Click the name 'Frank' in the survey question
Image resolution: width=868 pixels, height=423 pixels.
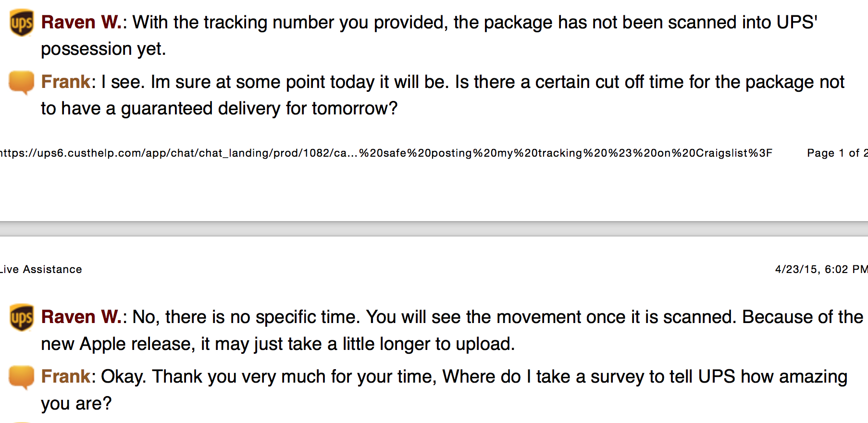tap(66, 376)
